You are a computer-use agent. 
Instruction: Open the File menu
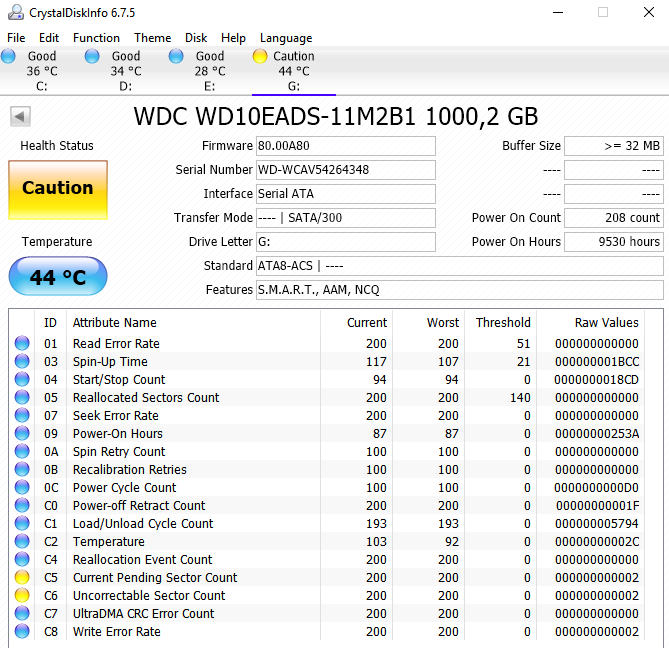tap(16, 38)
